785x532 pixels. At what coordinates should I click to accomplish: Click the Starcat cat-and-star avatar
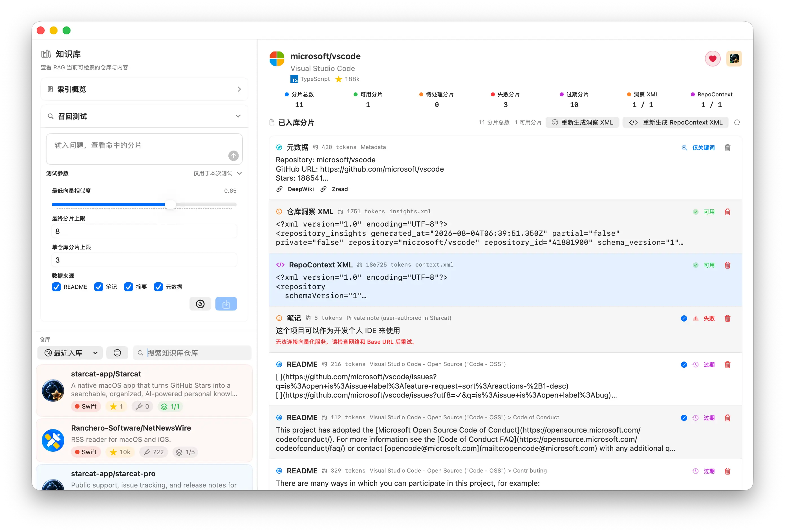pyautogui.click(x=53, y=391)
